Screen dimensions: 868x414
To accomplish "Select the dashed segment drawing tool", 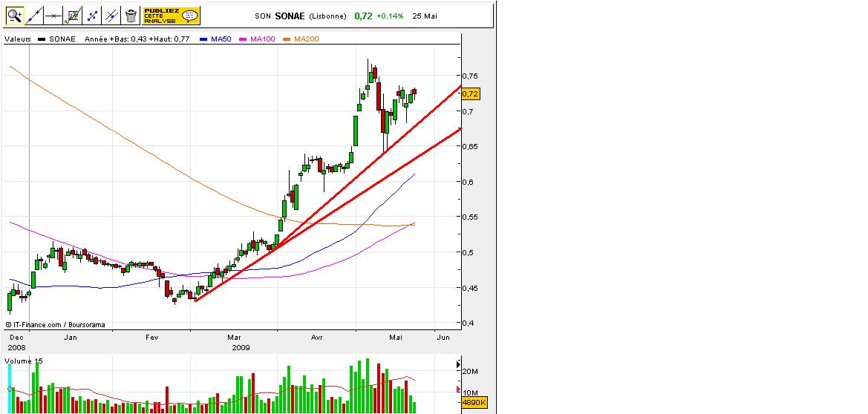I will [93, 16].
